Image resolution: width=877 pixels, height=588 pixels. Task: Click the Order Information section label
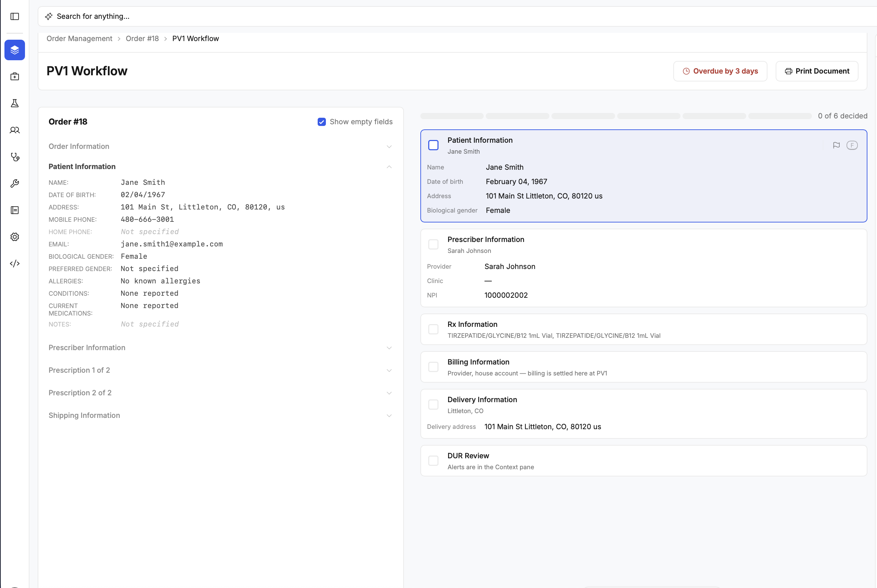79,146
